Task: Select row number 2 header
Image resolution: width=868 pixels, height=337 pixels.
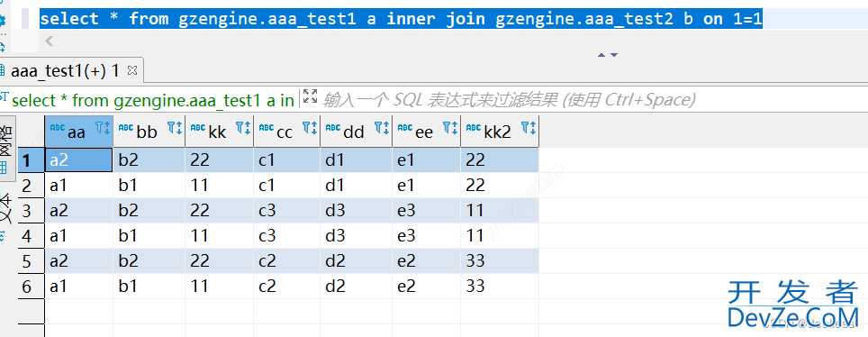Action: pyautogui.click(x=31, y=185)
